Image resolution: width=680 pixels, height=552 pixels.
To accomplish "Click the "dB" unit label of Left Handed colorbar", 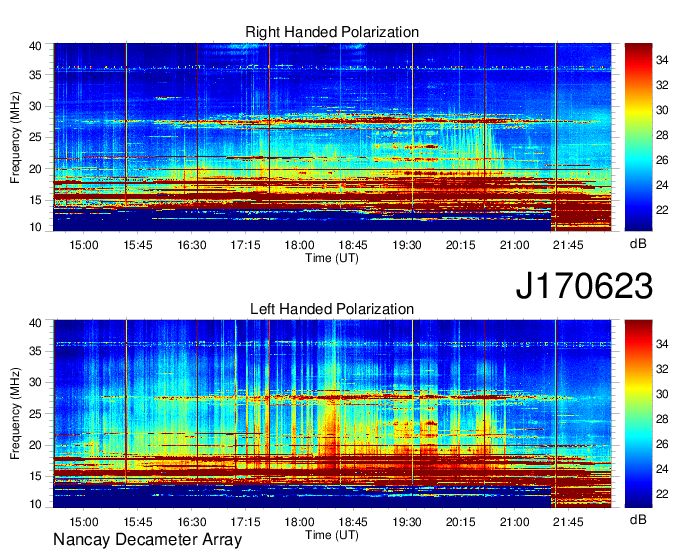I will [638, 520].
